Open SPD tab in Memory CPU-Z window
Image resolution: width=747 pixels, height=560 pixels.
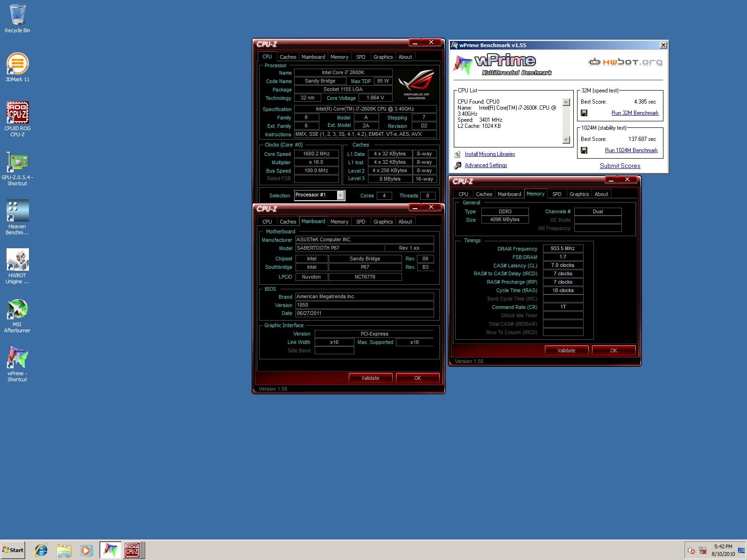[x=557, y=194]
